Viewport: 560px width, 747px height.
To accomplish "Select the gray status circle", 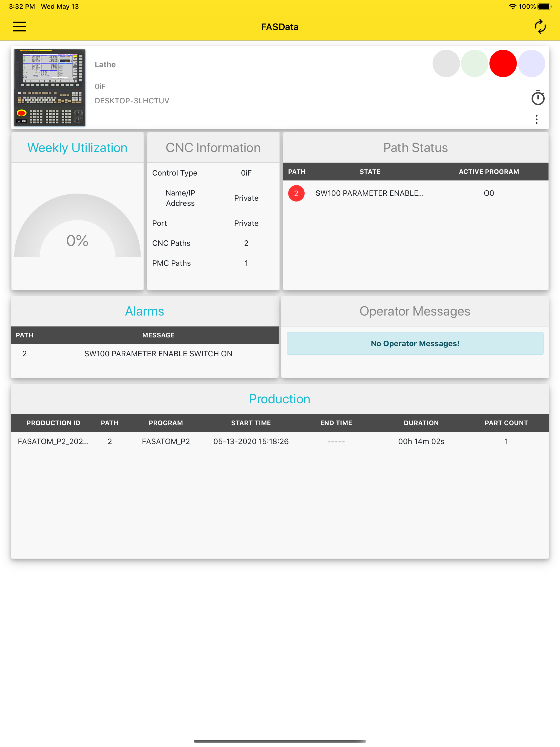I will click(x=446, y=63).
